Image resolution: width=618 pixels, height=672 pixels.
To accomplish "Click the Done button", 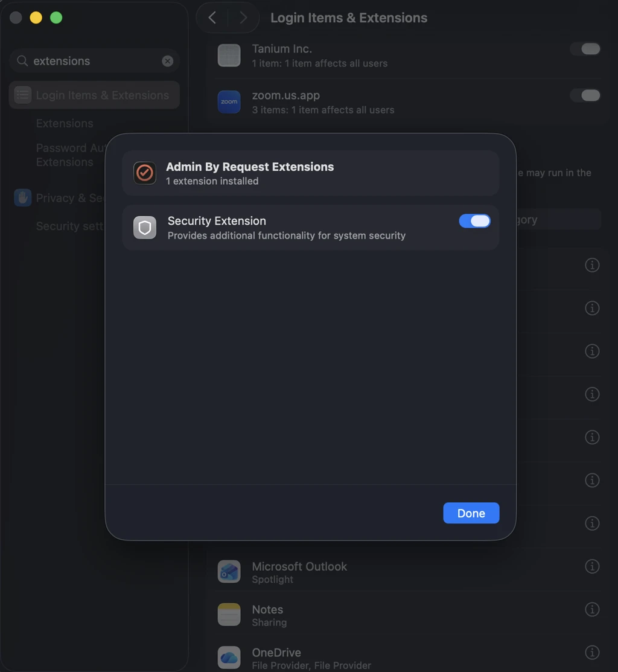I will click(x=471, y=513).
